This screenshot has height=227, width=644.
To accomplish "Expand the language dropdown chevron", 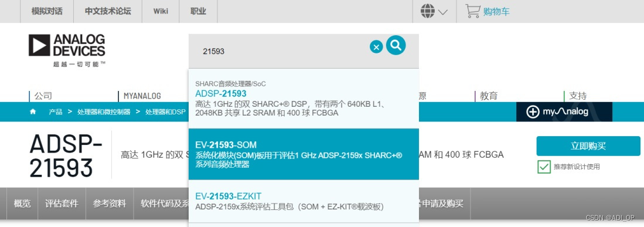I will tap(443, 12).
